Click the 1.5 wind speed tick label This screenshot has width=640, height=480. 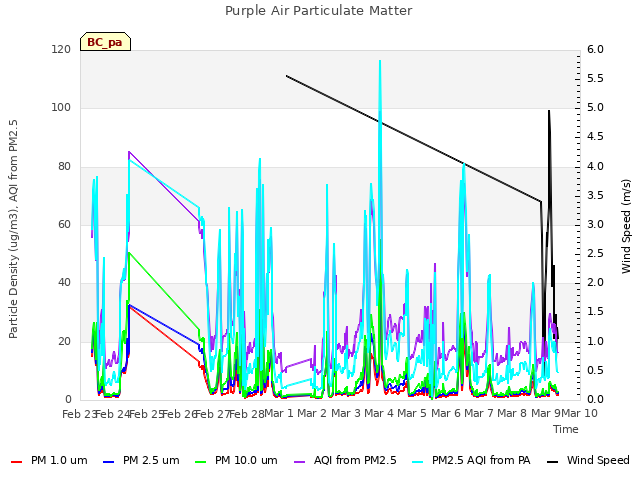(595, 312)
